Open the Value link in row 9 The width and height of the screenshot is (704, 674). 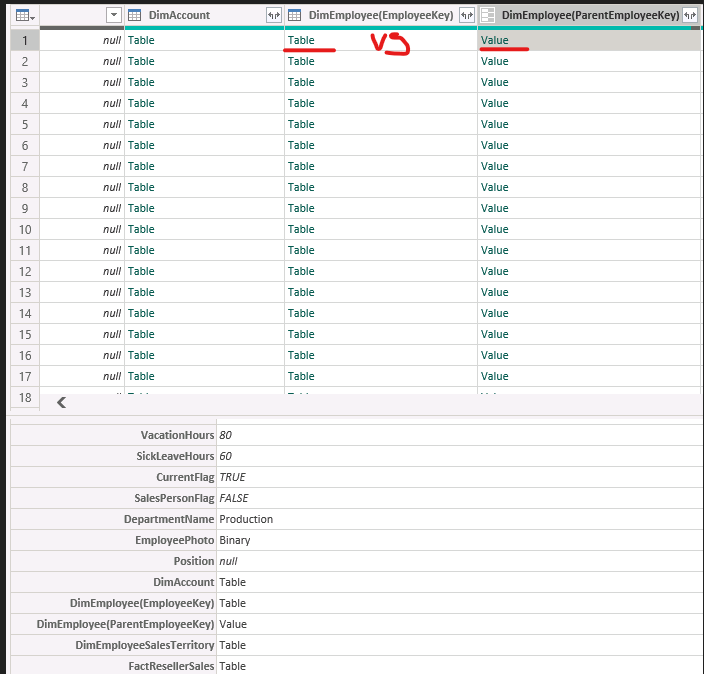494,208
